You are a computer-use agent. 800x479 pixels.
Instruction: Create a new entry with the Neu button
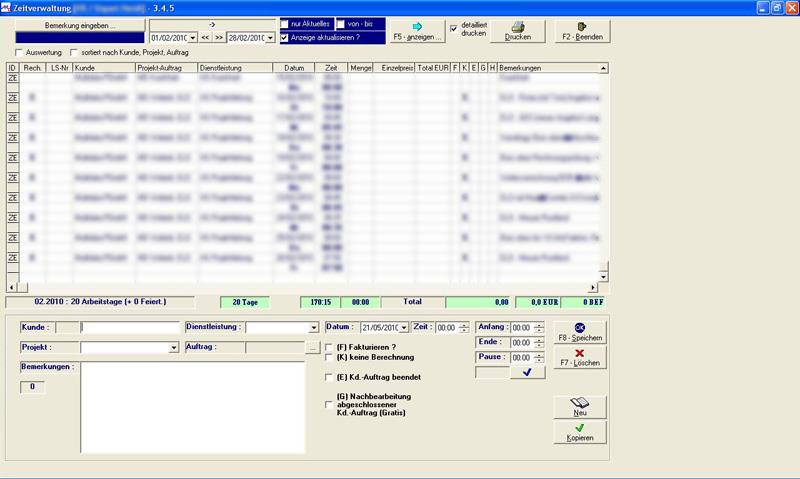point(580,405)
